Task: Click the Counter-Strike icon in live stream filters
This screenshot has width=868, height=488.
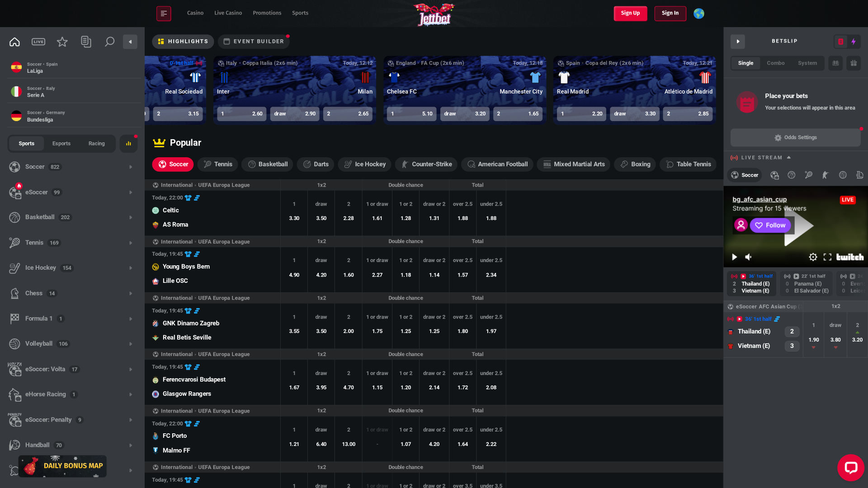Action: point(826,175)
